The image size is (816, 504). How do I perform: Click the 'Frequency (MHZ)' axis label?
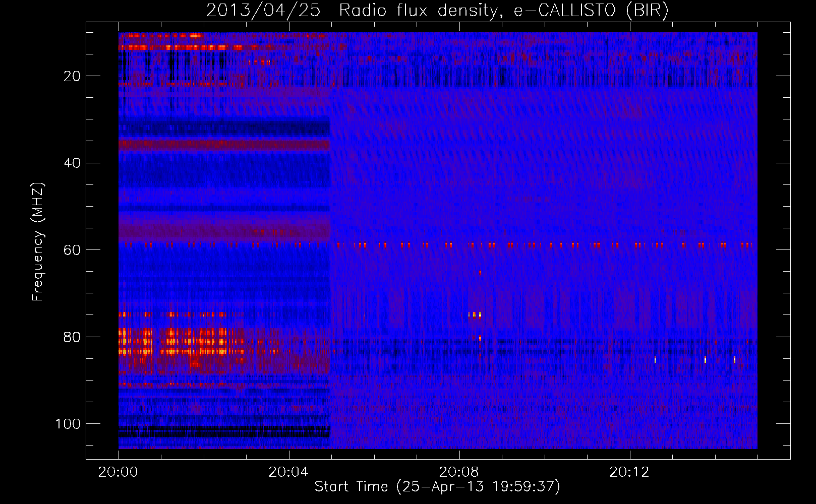[x=38, y=241]
